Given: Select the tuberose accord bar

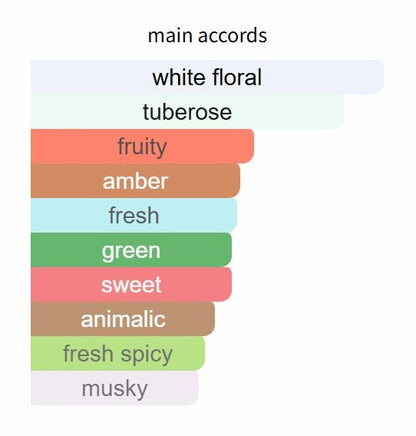Looking at the screenshot, I should [x=187, y=112].
